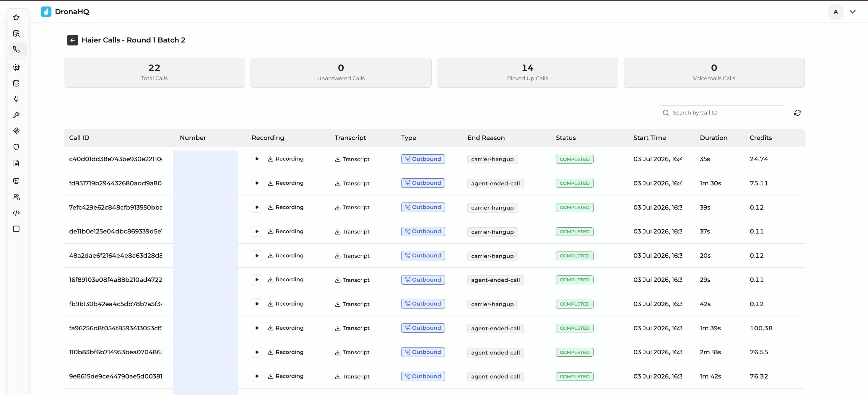Download Transcript for call c40d01dd38e7
This screenshot has height=395, width=868.
point(352,159)
